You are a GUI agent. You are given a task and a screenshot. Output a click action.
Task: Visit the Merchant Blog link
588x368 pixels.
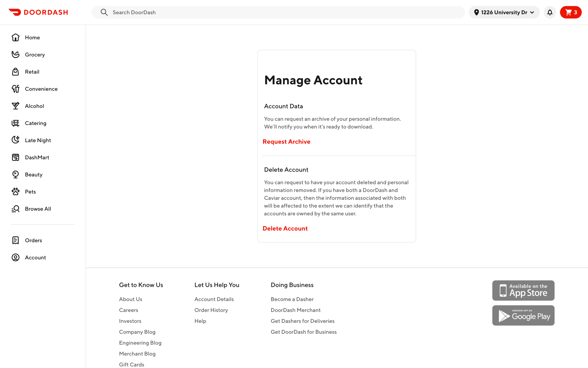click(x=137, y=354)
